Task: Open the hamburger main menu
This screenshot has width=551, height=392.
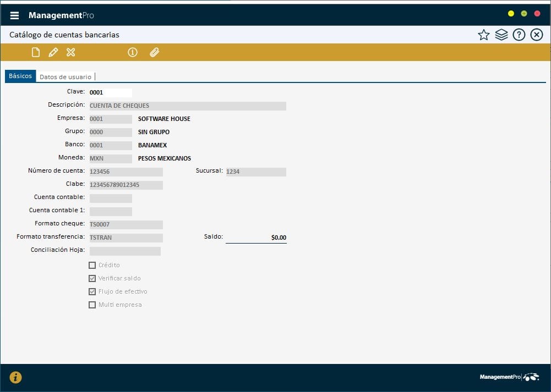Action: [15, 15]
